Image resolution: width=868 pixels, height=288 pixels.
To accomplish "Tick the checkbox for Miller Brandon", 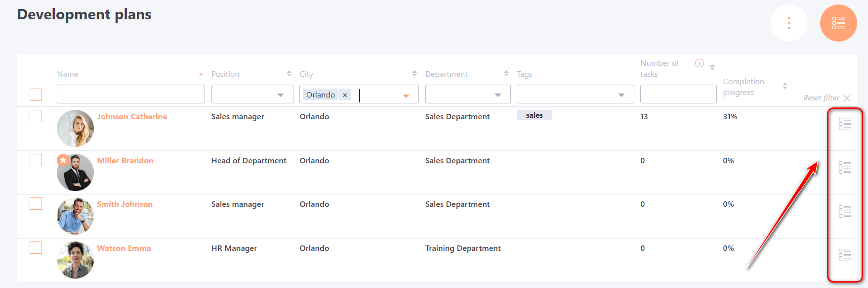I will coord(36,160).
